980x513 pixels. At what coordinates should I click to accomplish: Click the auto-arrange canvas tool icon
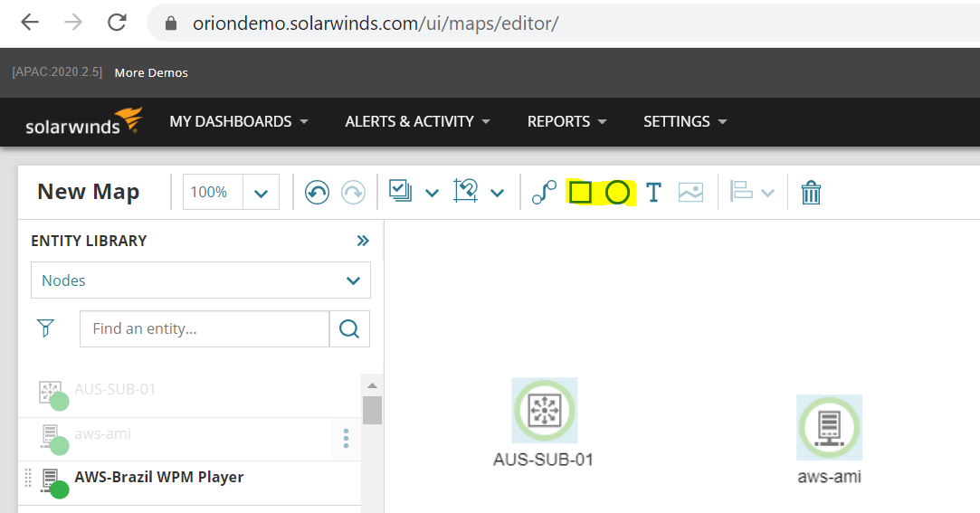click(x=466, y=191)
